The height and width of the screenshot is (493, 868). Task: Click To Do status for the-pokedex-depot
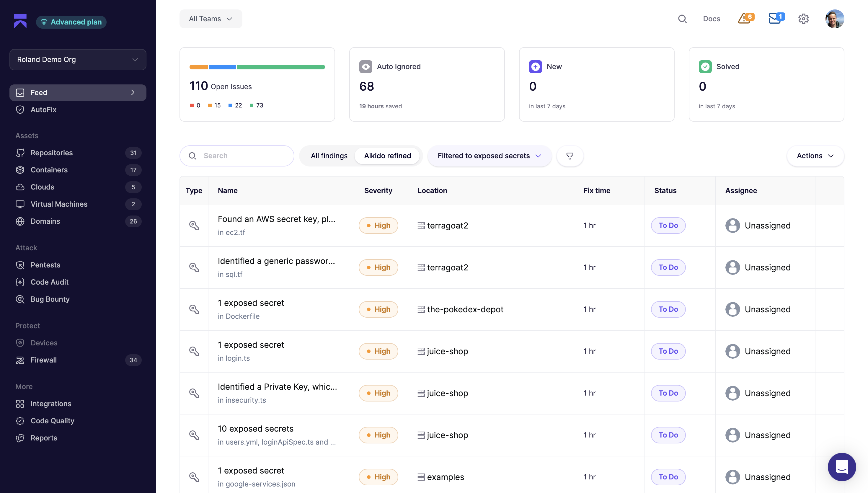pyautogui.click(x=668, y=309)
